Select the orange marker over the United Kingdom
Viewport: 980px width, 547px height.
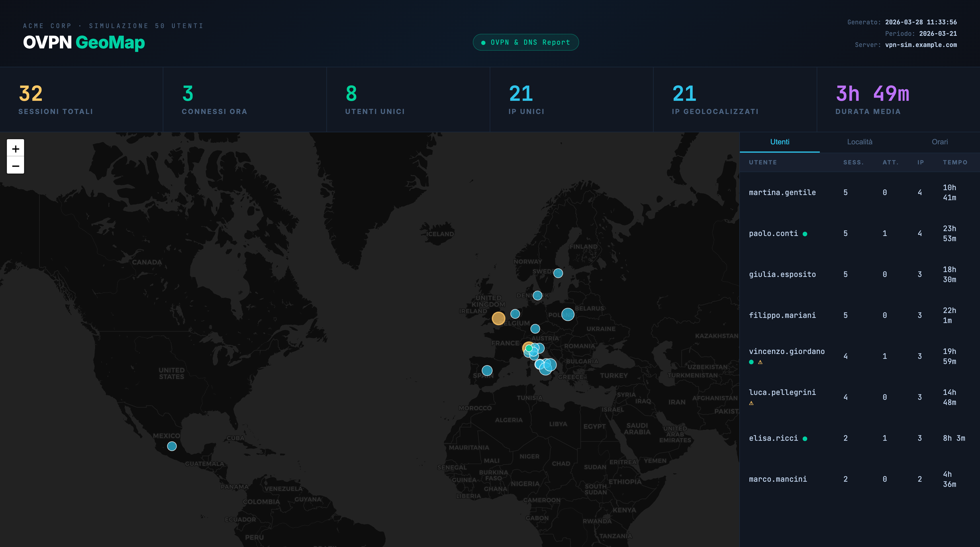[x=498, y=318]
